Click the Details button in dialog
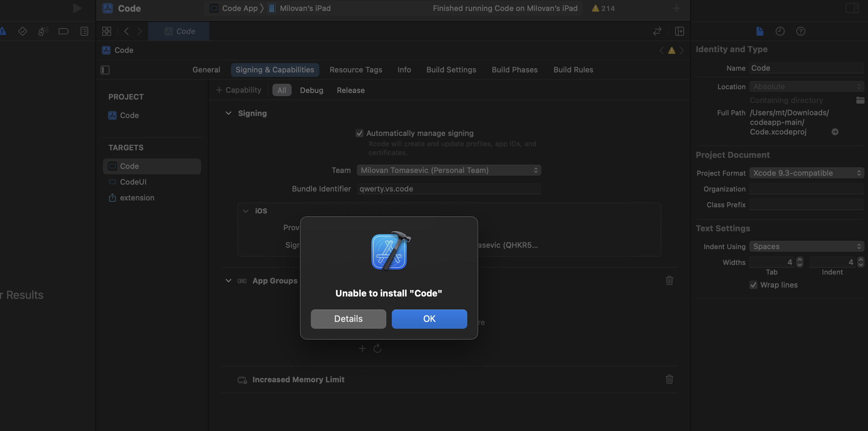 tap(349, 319)
